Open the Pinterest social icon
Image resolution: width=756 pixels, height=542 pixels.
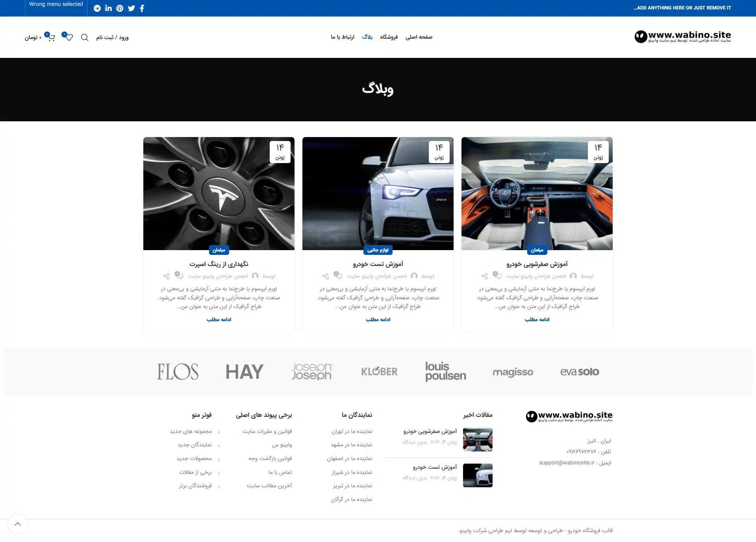tap(120, 8)
